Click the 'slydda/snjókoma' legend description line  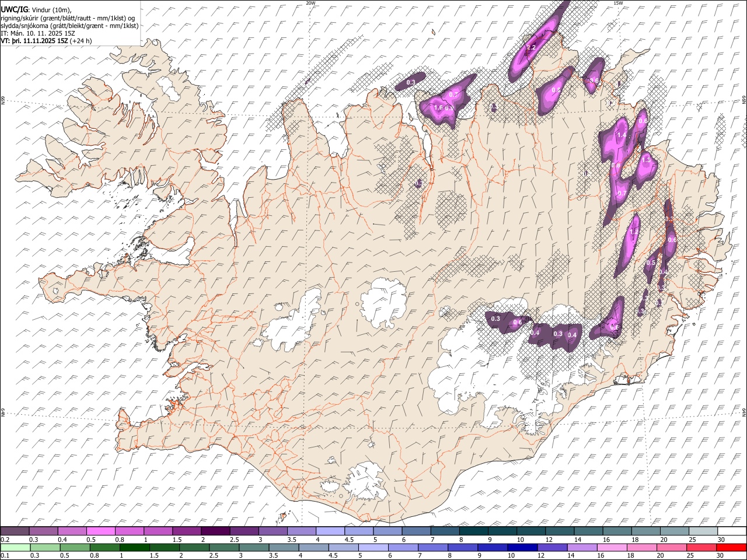pos(69,25)
